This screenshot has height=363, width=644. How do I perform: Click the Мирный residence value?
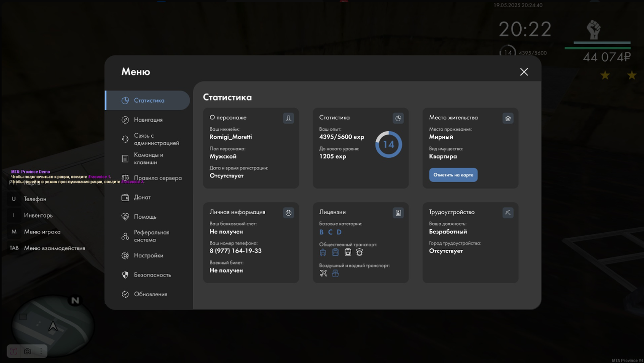(441, 137)
